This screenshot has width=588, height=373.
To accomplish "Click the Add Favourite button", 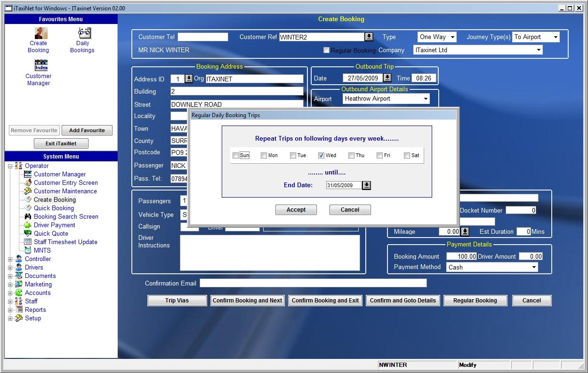I will coord(87,130).
